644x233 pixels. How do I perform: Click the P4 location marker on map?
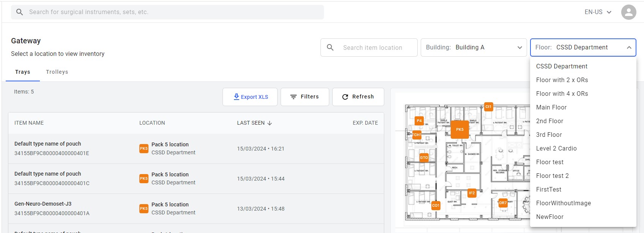(419, 121)
